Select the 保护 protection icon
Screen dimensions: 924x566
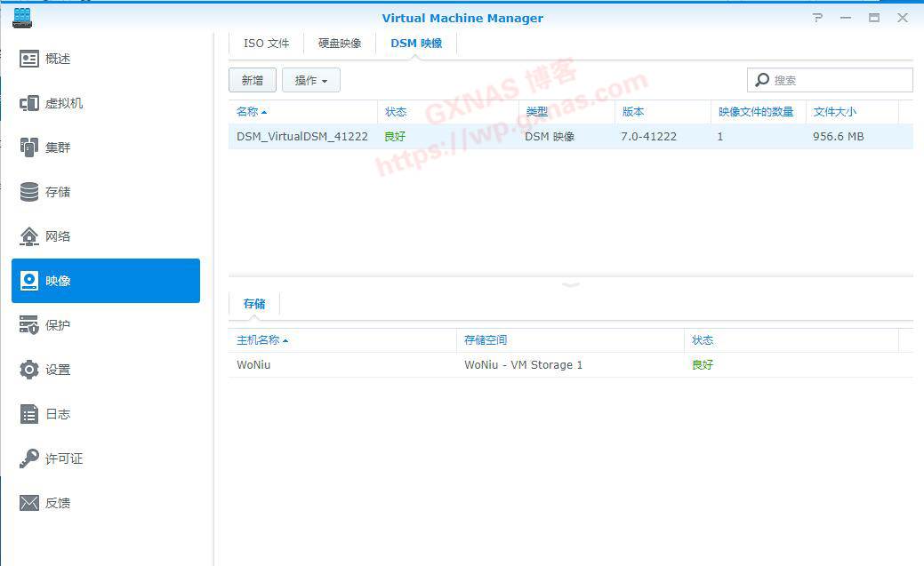(29, 325)
